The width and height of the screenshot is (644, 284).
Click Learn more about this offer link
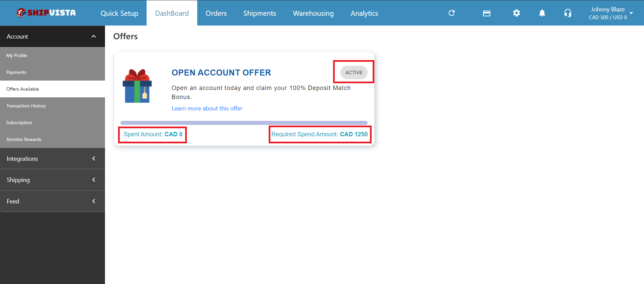(207, 108)
